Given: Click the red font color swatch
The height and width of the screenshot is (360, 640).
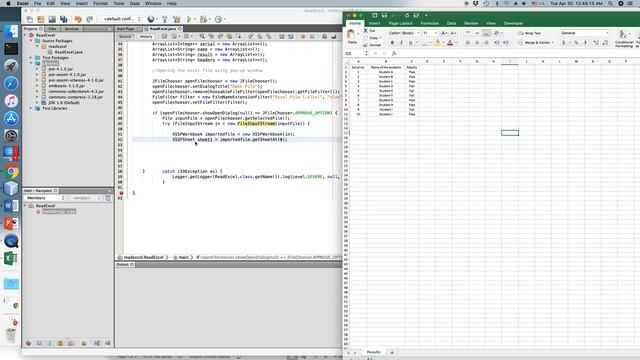Looking at the screenshot, I should [450, 43].
